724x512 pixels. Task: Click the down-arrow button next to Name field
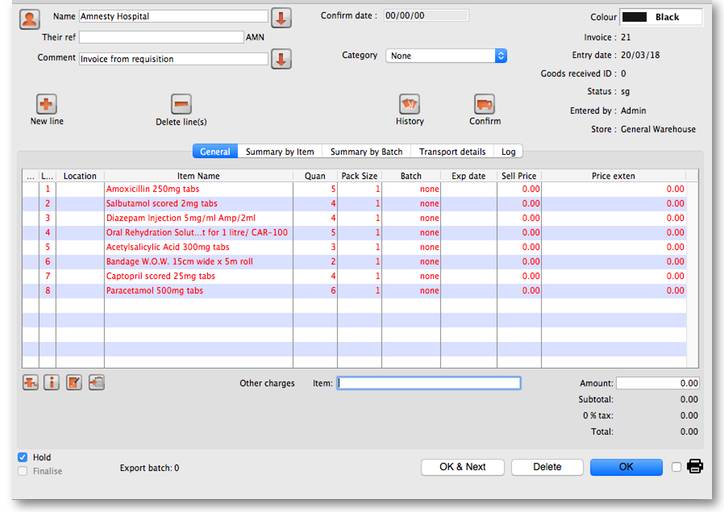click(x=281, y=18)
